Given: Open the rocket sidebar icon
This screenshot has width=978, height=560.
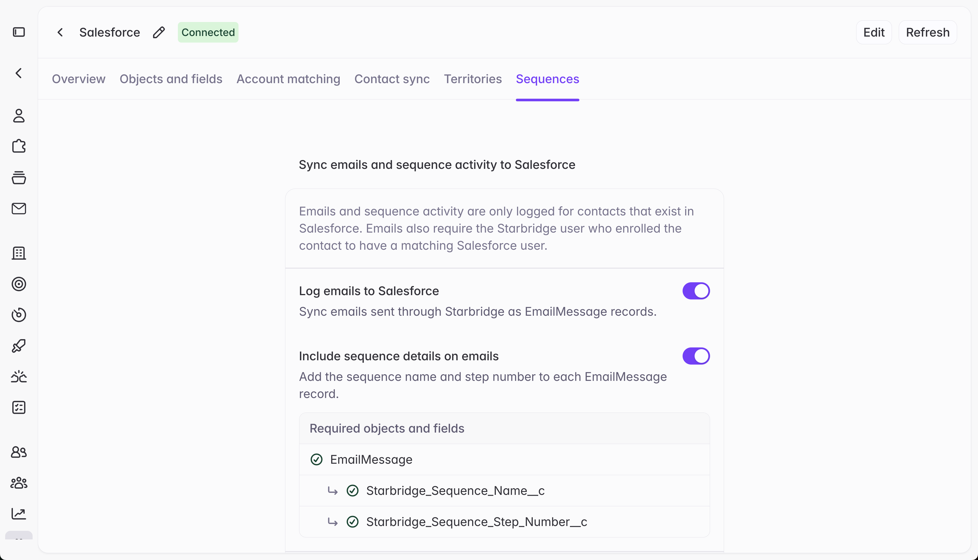Looking at the screenshot, I should click(x=19, y=346).
